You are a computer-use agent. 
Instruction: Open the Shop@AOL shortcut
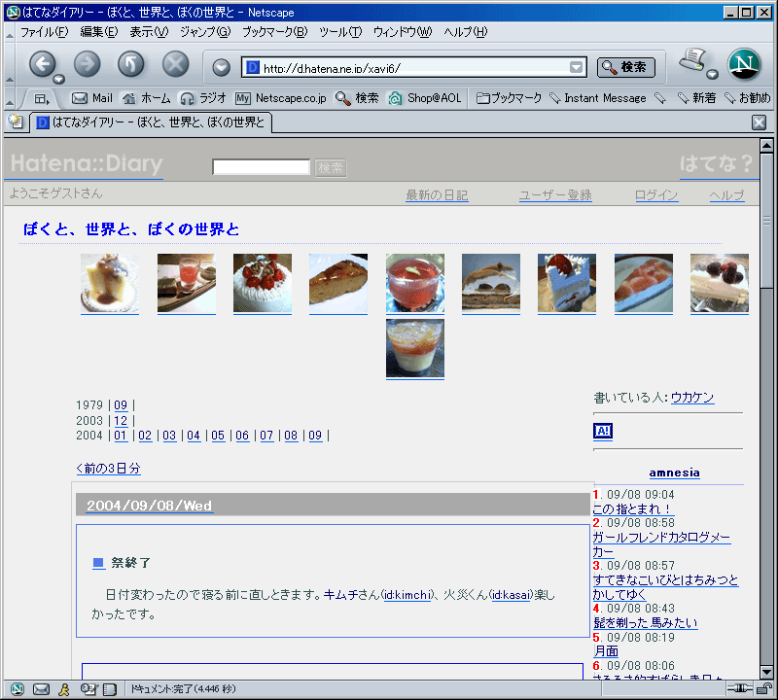click(x=425, y=98)
